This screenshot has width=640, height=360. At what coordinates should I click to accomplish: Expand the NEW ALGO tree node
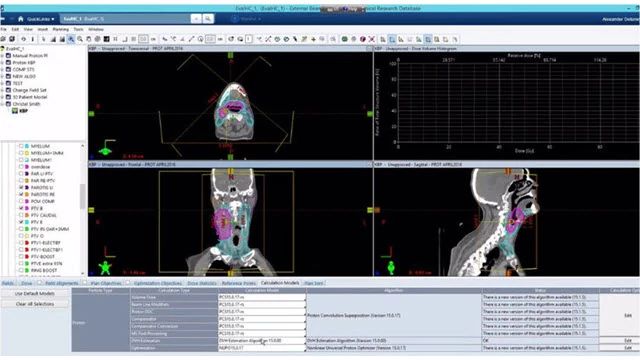point(2,76)
